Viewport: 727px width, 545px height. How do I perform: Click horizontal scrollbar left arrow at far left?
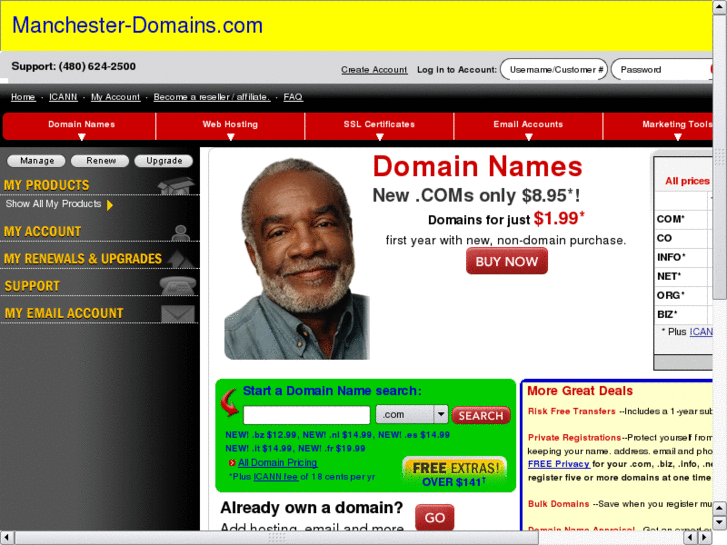pos(7,538)
